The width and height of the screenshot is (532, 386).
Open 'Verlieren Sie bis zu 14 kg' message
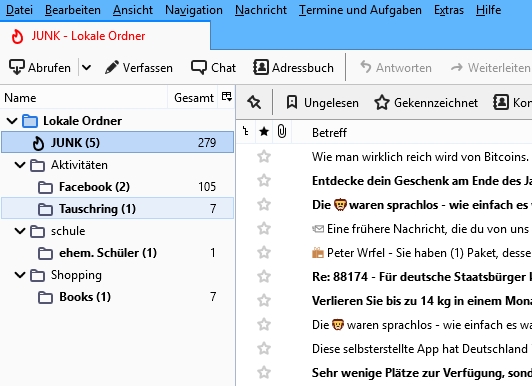click(422, 301)
